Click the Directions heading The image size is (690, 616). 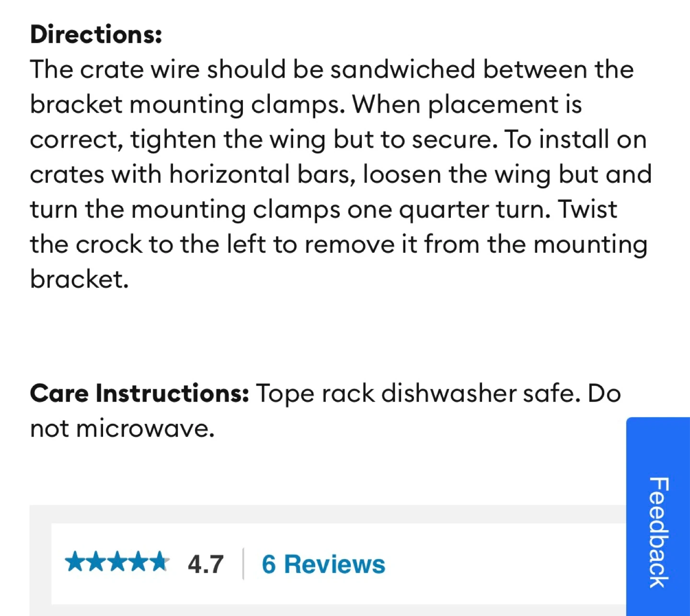click(96, 35)
